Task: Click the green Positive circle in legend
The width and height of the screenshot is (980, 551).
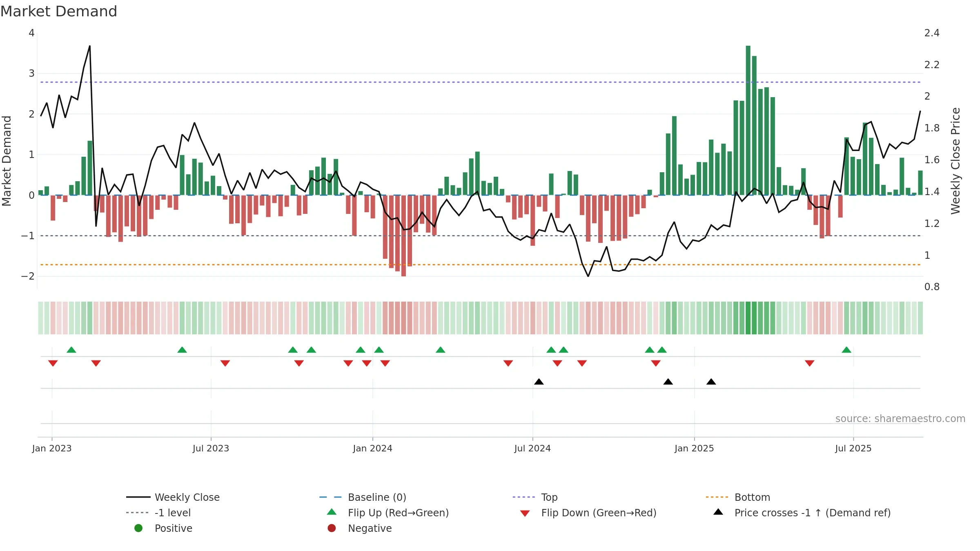Action: [138, 528]
